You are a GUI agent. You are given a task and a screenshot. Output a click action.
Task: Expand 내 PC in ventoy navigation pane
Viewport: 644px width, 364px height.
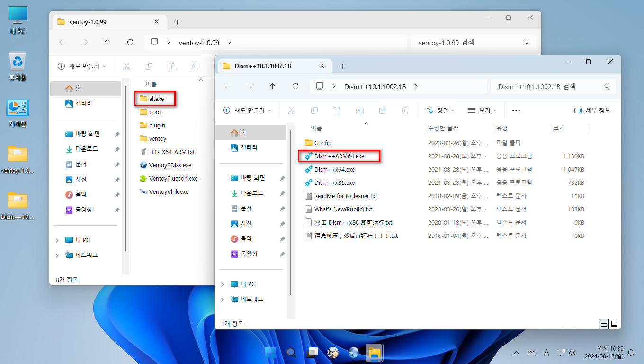[57, 240]
